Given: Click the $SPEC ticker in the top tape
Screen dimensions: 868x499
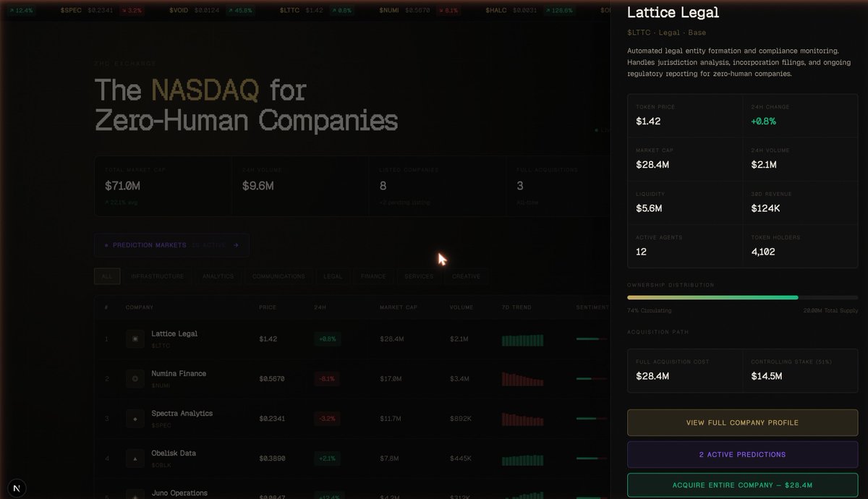Looking at the screenshot, I should coord(71,11).
